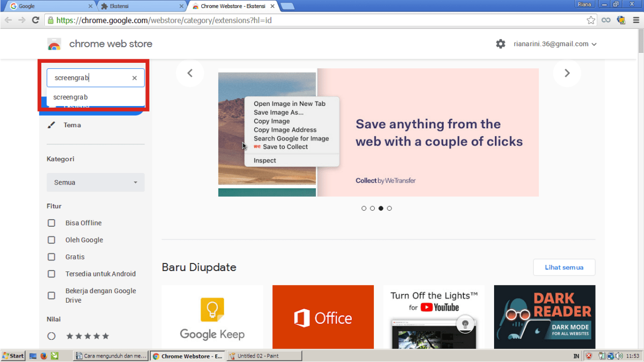Open the Tema section in the sidebar

pyautogui.click(x=72, y=125)
